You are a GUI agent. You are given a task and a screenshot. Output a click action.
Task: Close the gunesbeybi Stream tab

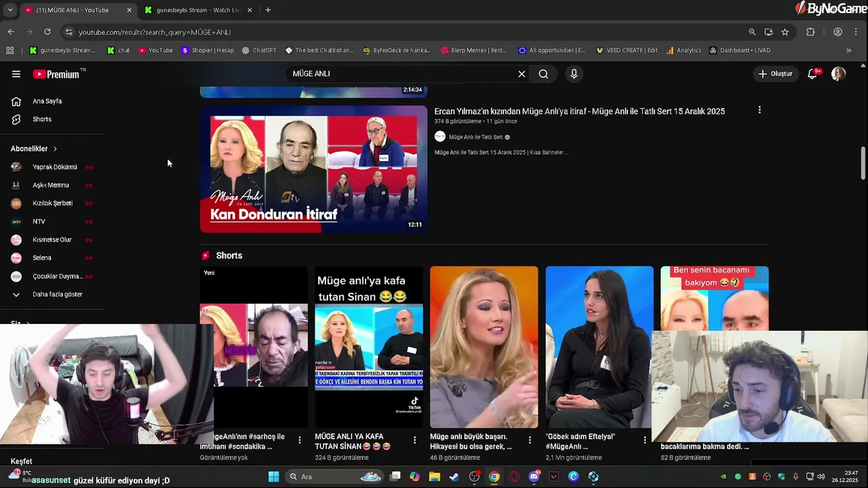click(x=250, y=10)
